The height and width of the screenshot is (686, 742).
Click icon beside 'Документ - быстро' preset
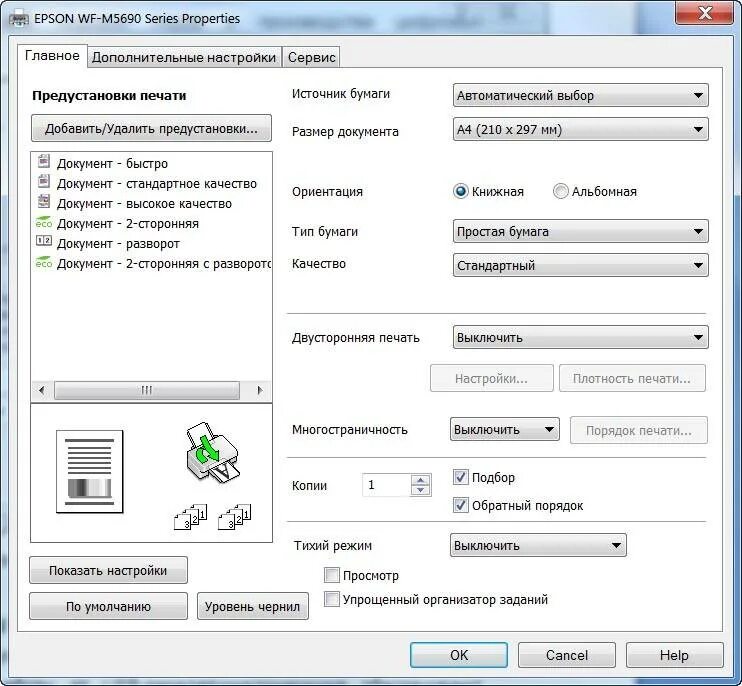[x=44, y=161]
